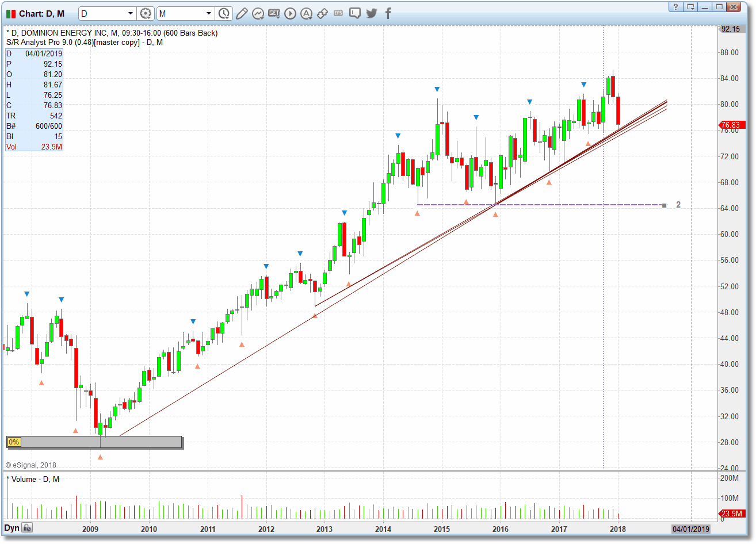Share the chart via the Twitter icon
Screen dimensions: 756x544
[x=371, y=13]
